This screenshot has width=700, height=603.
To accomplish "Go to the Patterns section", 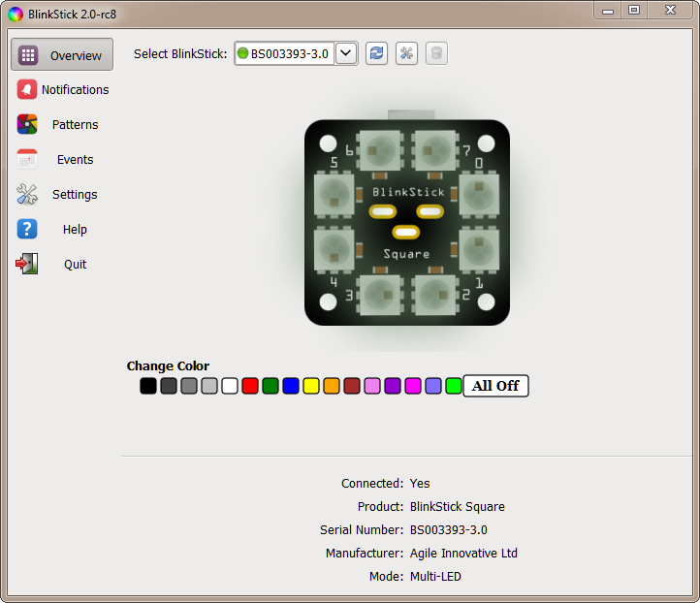I will point(62,124).
